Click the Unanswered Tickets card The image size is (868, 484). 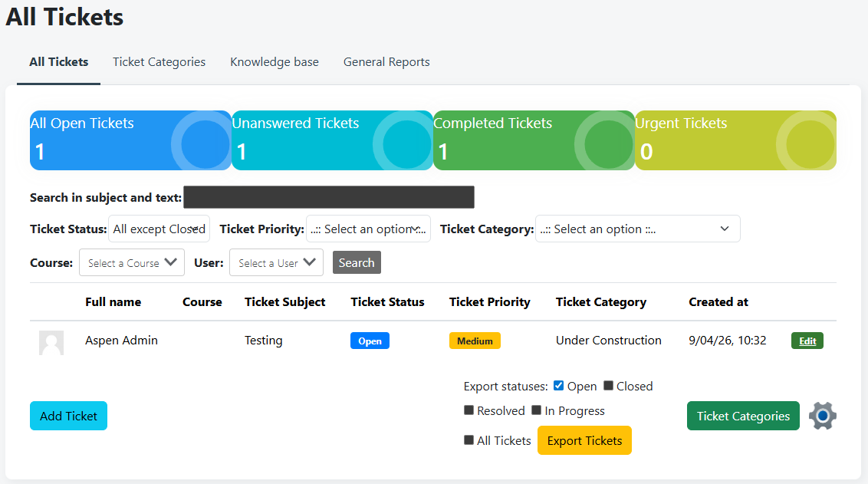point(332,140)
